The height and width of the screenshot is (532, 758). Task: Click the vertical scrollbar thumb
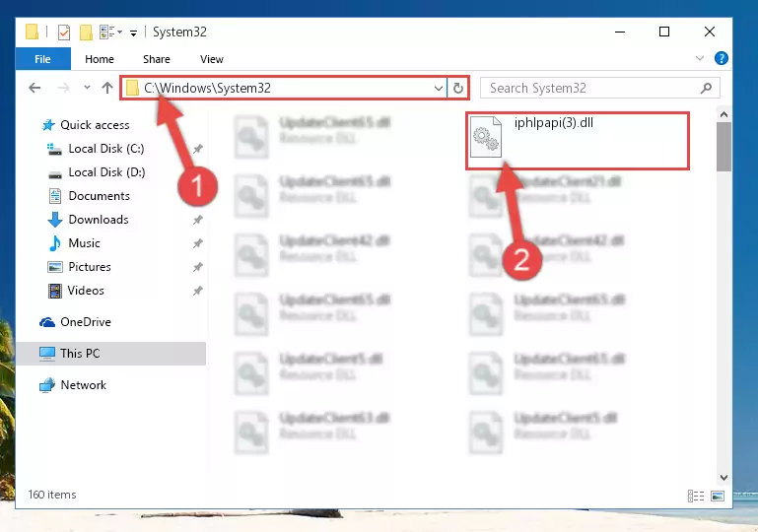point(724,147)
